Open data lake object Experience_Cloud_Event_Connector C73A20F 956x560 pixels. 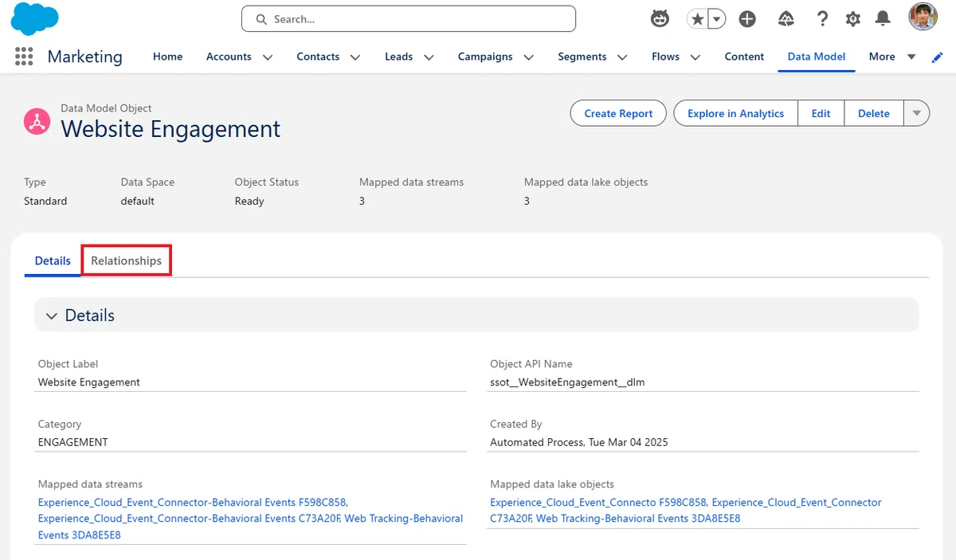pyautogui.click(x=686, y=510)
